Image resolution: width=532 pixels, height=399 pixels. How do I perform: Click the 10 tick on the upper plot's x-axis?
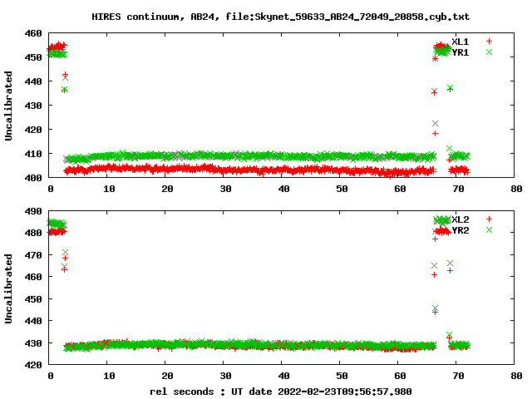pyautogui.click(x=109, y=189)
